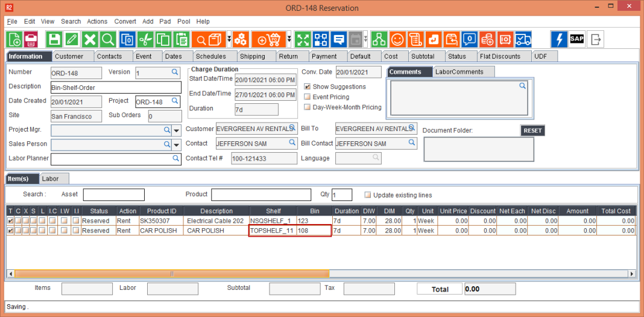
Task: Switch to the Shipping tab
Action: tap(252, 57)
